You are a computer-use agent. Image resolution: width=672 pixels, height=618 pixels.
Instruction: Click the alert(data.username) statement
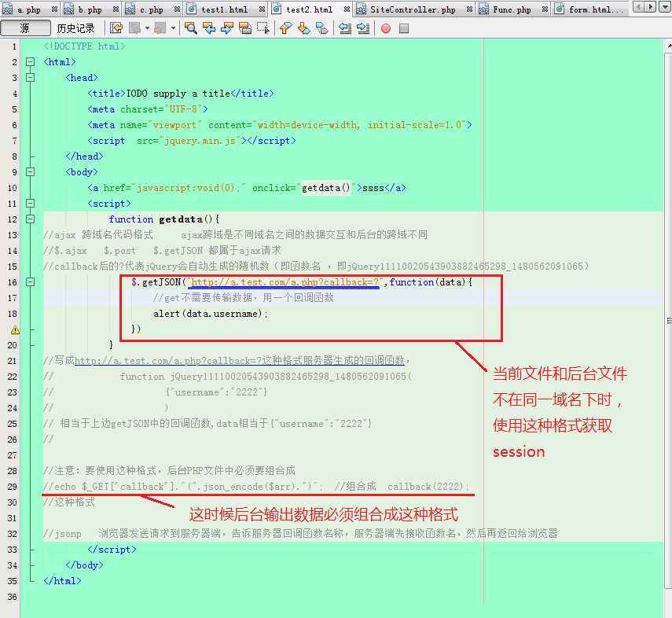coord(211,314)
